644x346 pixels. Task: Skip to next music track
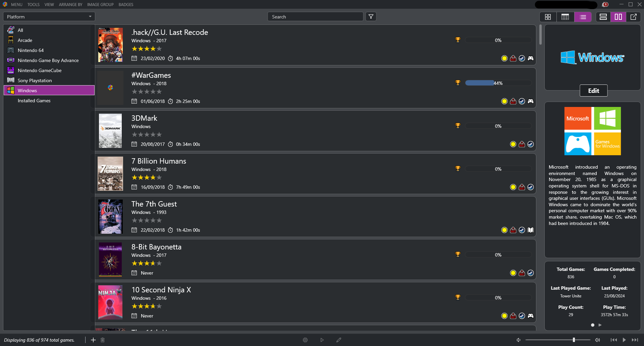pos(635,340)
